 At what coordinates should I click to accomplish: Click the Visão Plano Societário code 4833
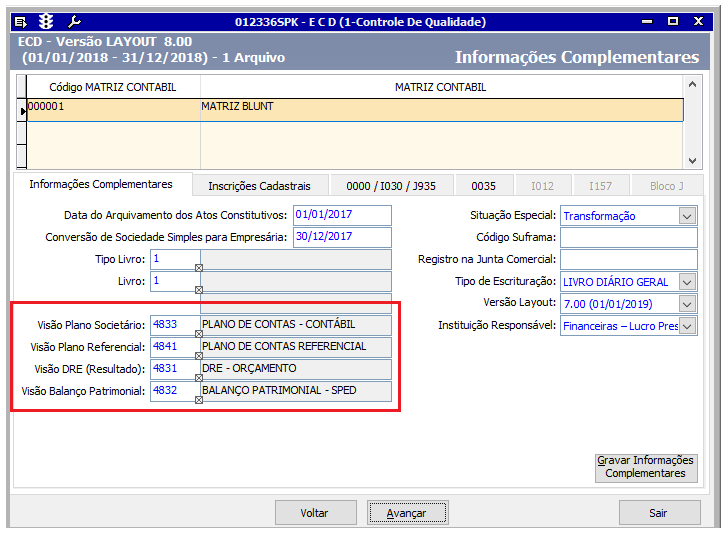175,325
